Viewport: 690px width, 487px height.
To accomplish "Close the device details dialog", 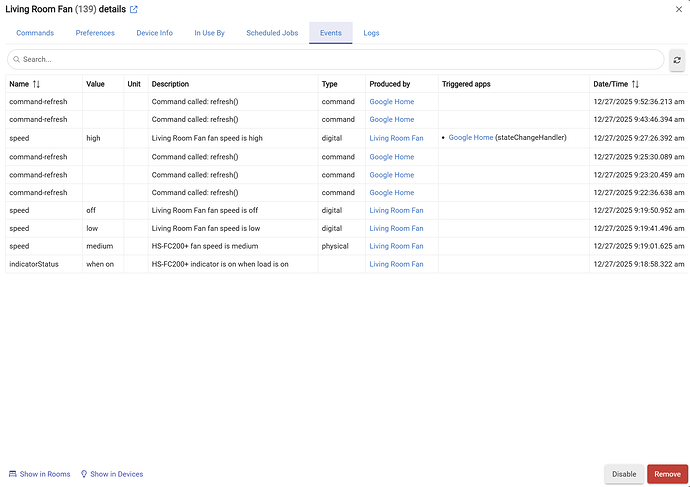I will coord(679,9).
